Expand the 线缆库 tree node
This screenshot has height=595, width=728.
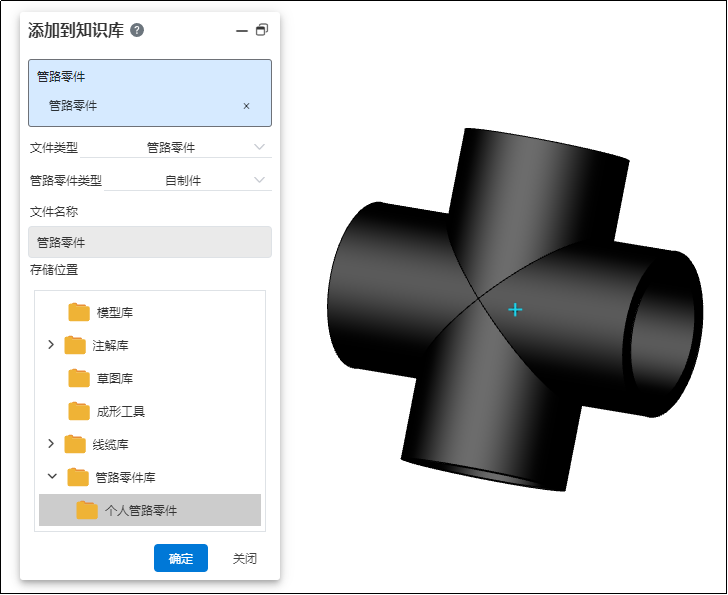51,444
